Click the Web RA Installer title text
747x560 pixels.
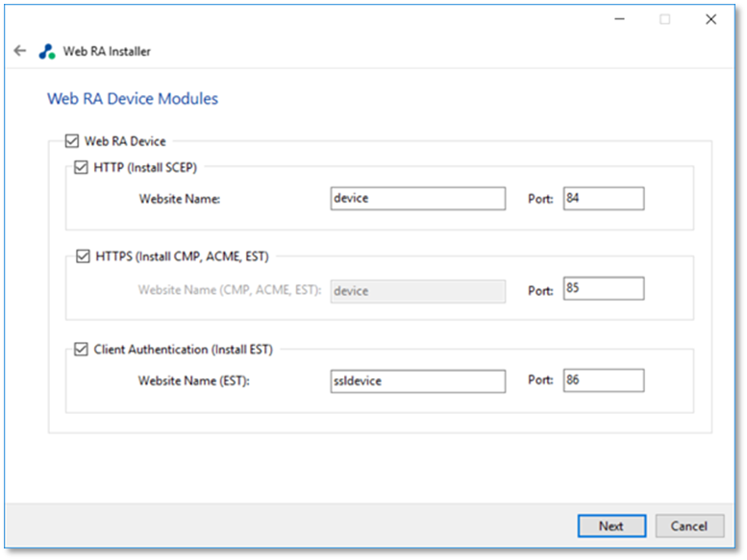point(107,51)
